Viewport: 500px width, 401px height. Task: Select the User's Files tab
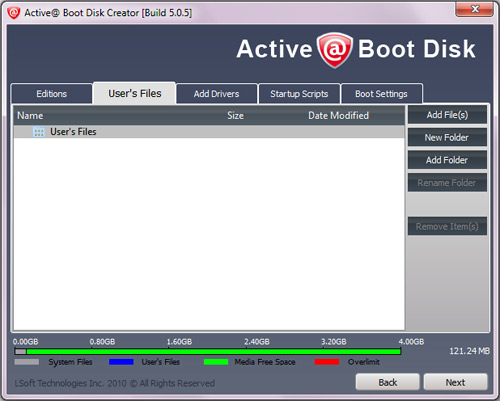pos(135,93)
